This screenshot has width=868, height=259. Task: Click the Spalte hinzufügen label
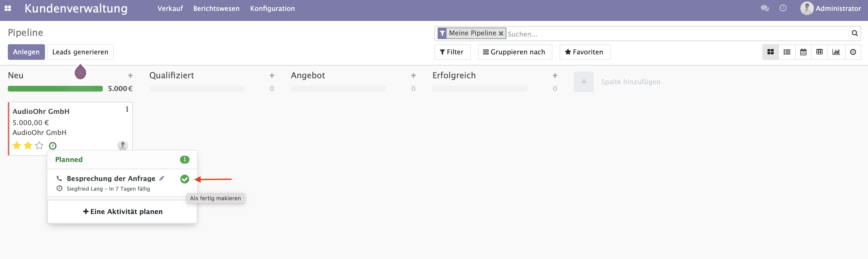pos(630,82)
